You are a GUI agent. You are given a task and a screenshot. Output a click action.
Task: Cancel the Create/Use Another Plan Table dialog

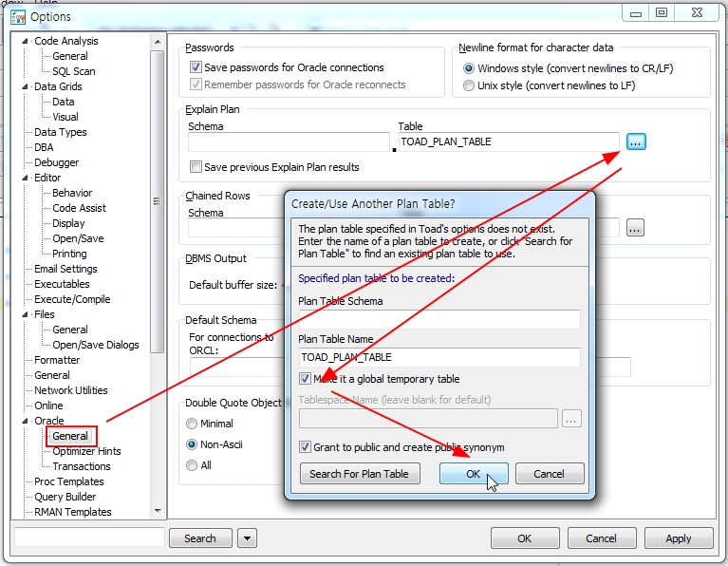tap(549, 474)
